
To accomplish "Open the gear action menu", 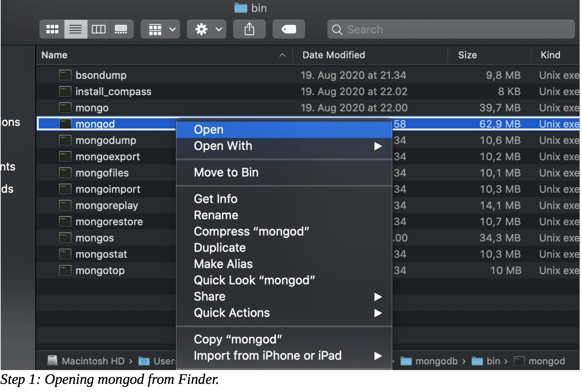I will [x=207, y=29].
